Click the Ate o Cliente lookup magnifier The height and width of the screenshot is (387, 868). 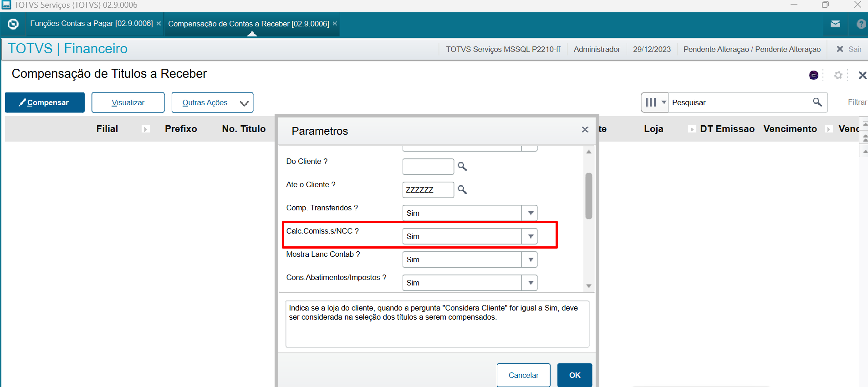pos(462,190)
